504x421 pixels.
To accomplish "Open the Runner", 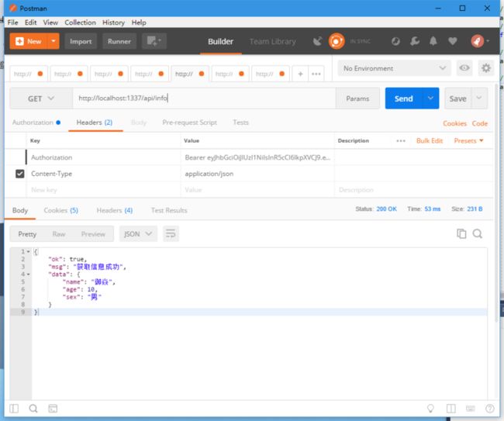I will tap(119, 41).
